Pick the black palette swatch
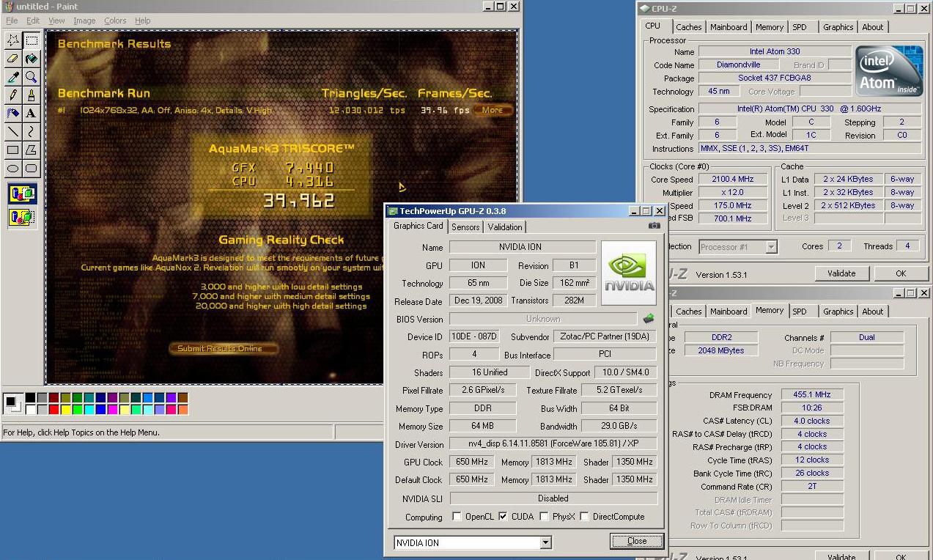933x560 pixels. pyautogui.click(x=30, y=397)
